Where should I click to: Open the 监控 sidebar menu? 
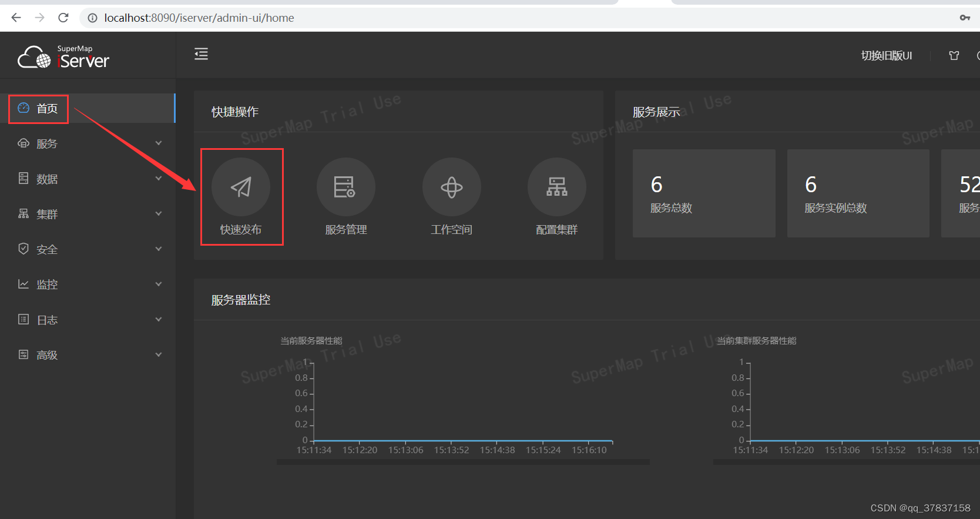(x=88, y=284)
